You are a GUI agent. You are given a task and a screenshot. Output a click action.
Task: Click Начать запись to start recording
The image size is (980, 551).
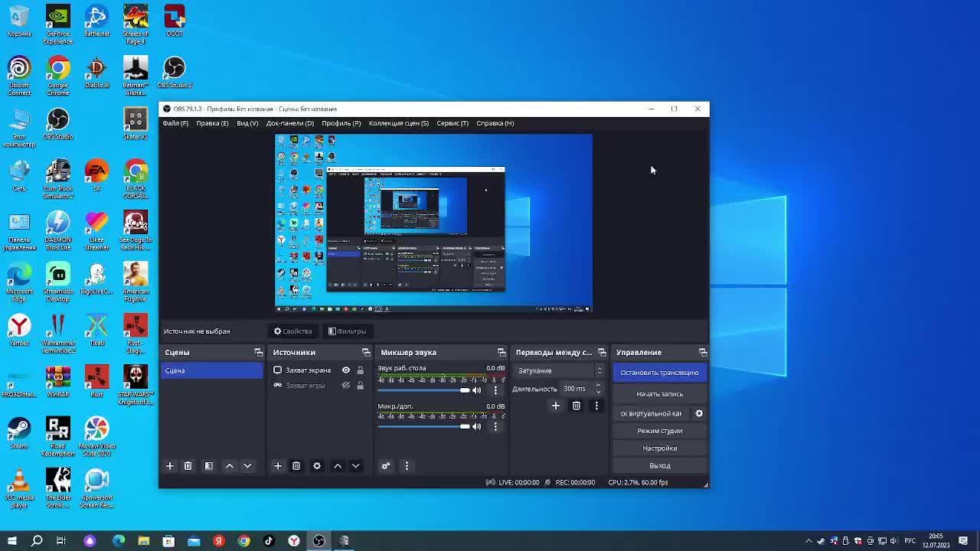coord(659,394)
